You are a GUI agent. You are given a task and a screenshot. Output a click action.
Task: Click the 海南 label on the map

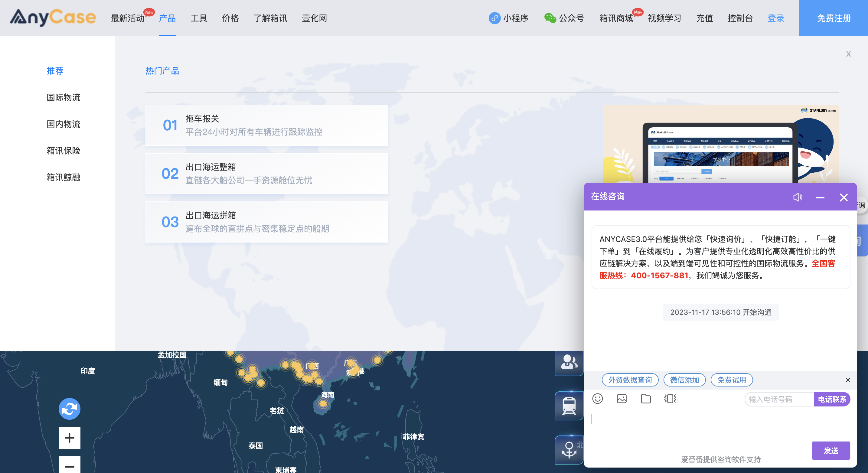point(328,394)
